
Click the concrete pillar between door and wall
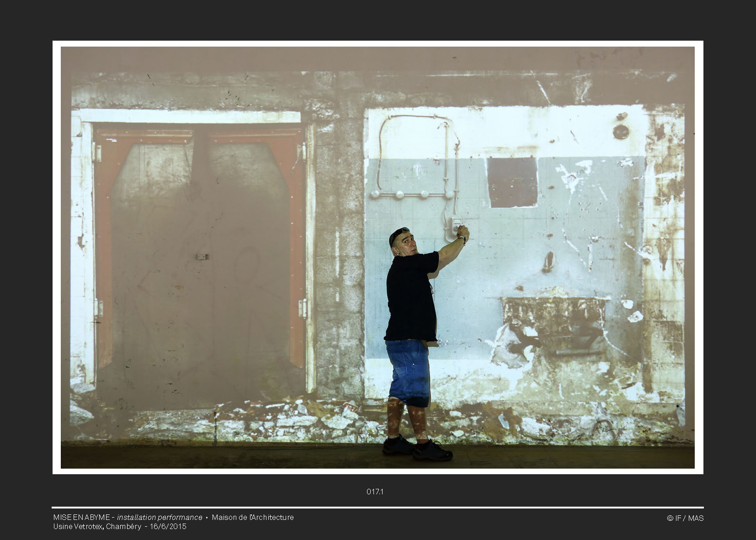[339, 256]
